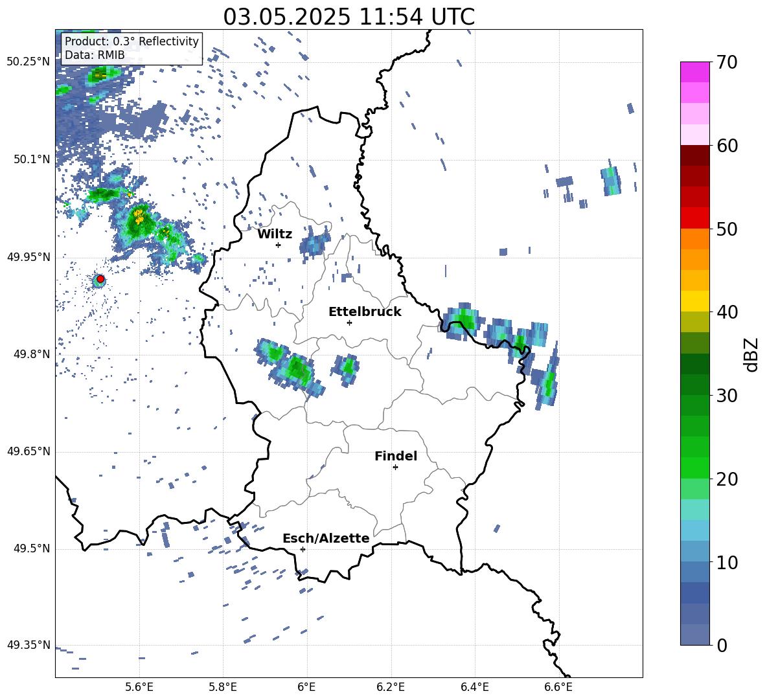767x700 pixels.
Task: Click the 6.2°E longitude label
Action: pos(391,687)
